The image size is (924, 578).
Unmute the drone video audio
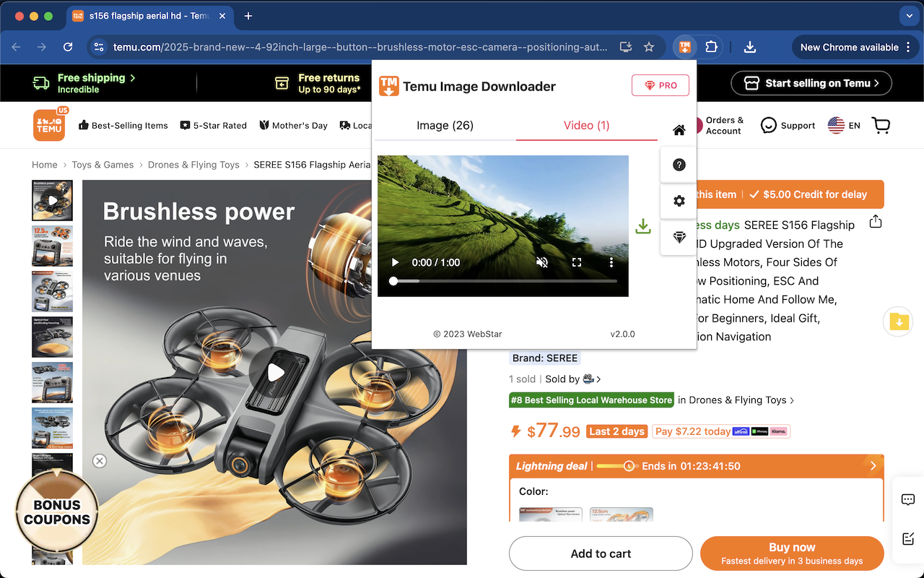click(542, 262)
